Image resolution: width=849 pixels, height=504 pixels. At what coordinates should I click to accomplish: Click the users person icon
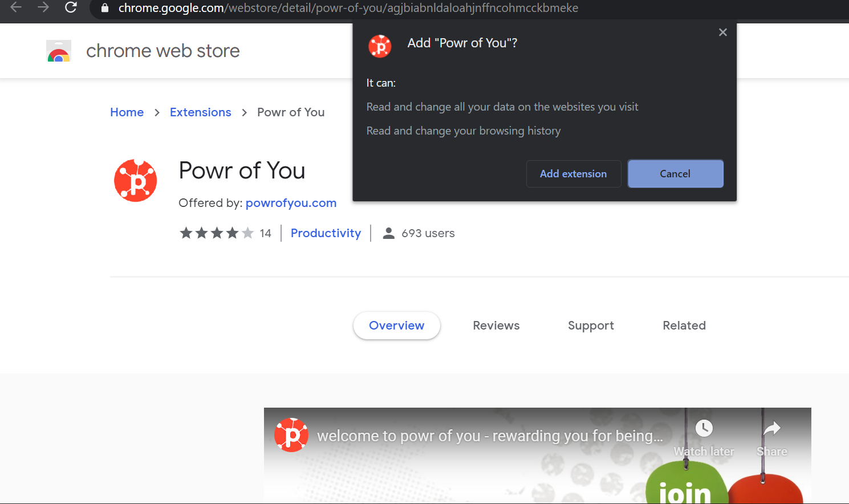tap(389, 233)
